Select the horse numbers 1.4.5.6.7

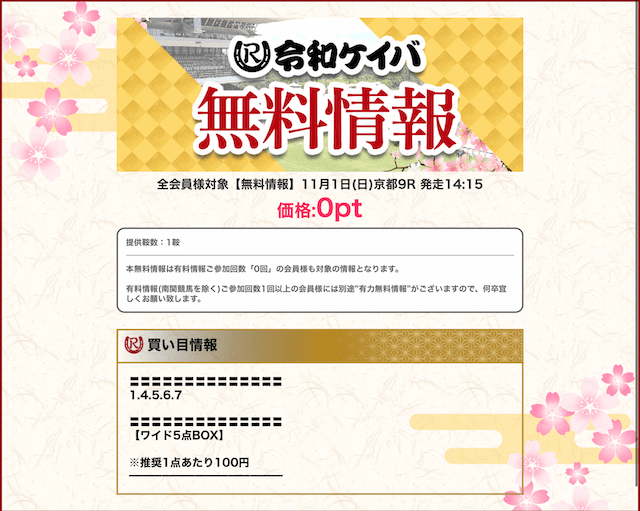[156, 395]
